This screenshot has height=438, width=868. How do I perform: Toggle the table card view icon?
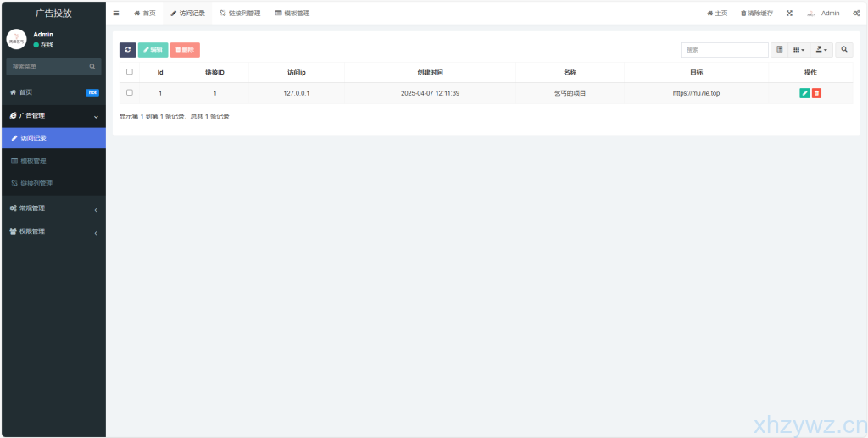tap(779, 50)
